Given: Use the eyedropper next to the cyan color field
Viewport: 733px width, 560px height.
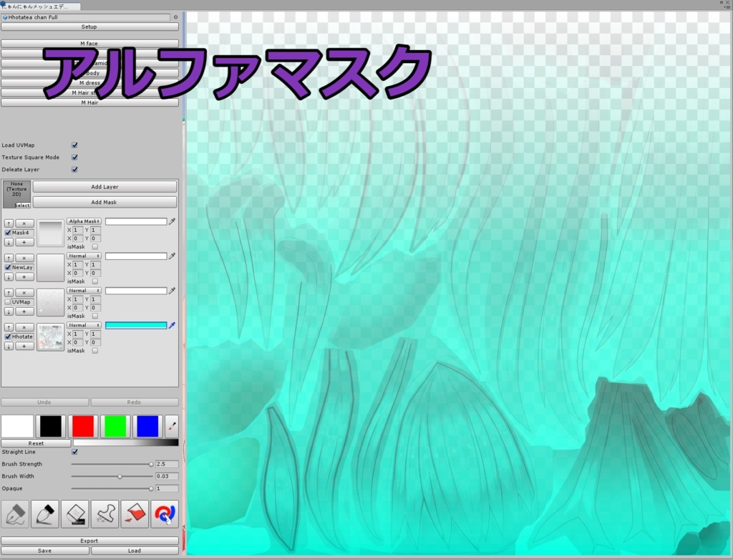Looking at the screenshot, I should (170, 325).
